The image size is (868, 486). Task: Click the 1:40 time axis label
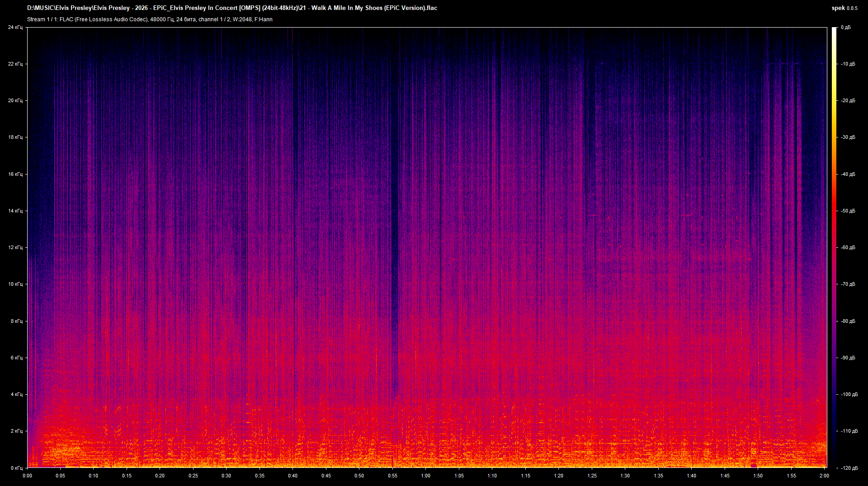(x=692, y=476)
